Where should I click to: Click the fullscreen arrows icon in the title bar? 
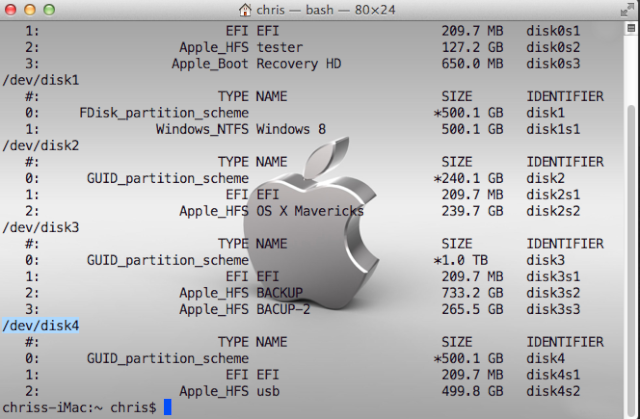point(627,10)
